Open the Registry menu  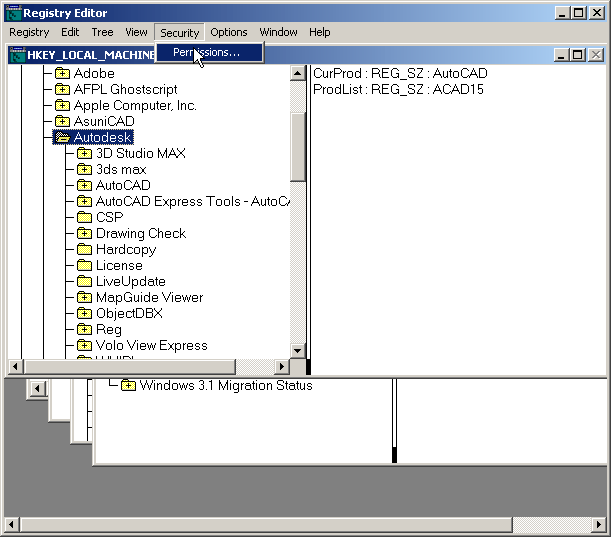[29, 32]
